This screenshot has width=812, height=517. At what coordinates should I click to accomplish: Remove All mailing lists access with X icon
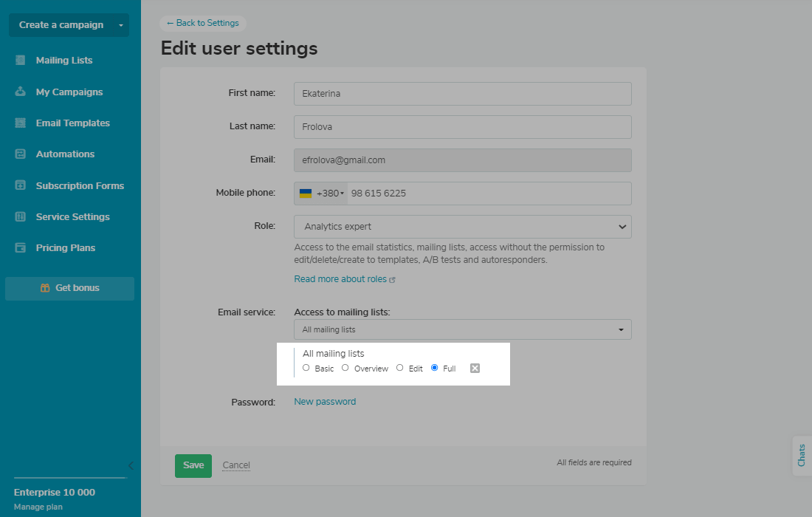475,369
